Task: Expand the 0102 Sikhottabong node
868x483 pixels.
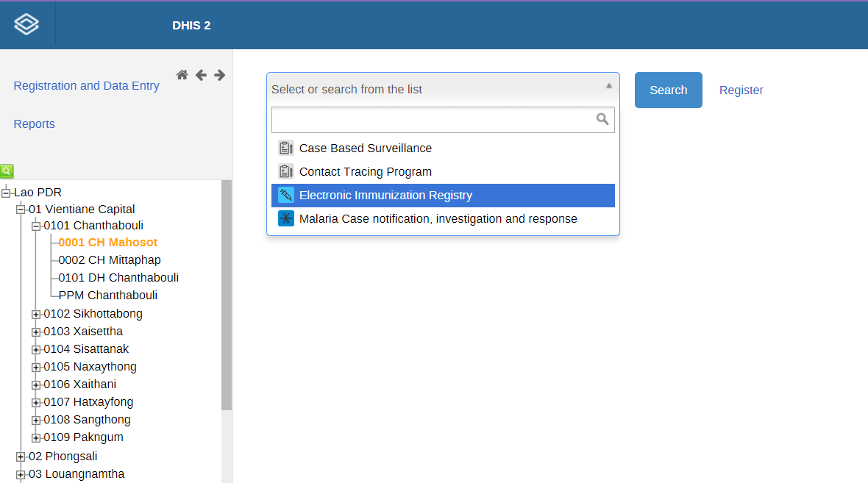Action: pos(36,314)
